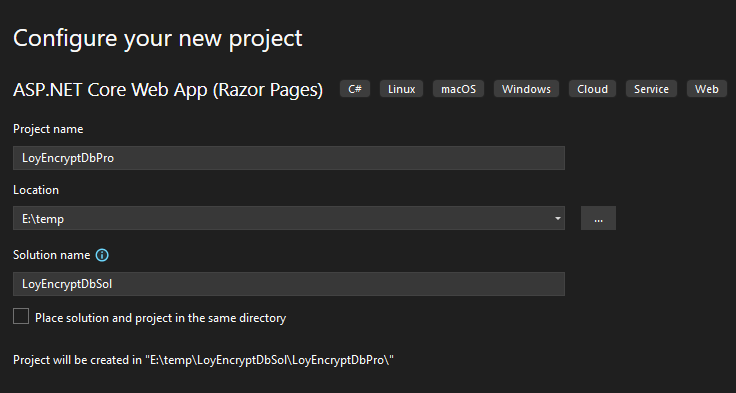736x393 pixels.
Task: Focus the Project name field LoyEncryptDbPro
Action: tap(289, 158)
